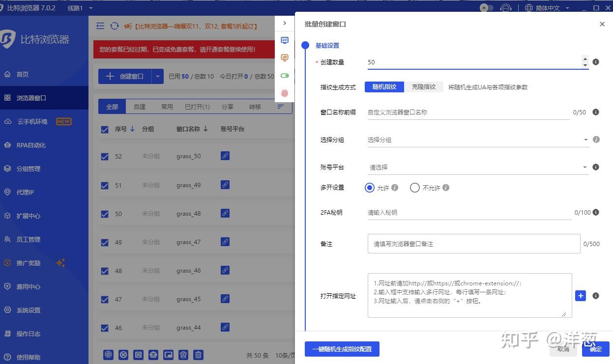Sort by the 序号 column arrow
The height and width of the screenshot is (364, 613).
[133, 129]
